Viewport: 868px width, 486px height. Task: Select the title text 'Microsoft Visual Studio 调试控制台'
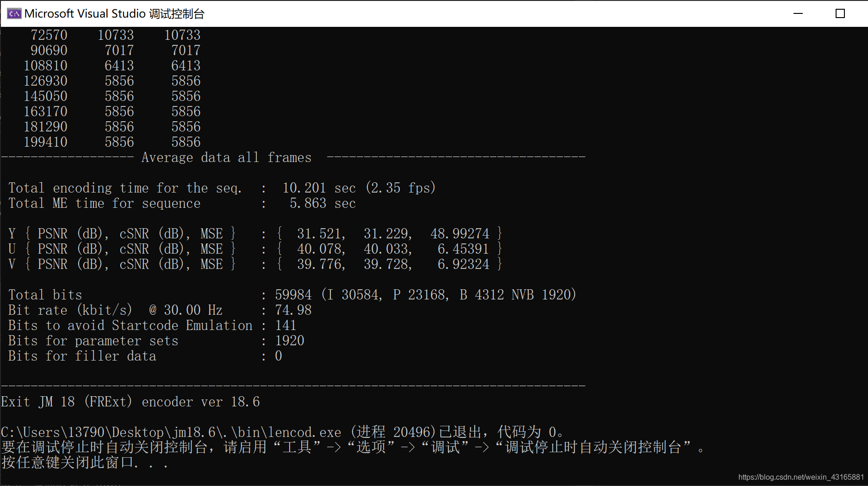[114, 14]
